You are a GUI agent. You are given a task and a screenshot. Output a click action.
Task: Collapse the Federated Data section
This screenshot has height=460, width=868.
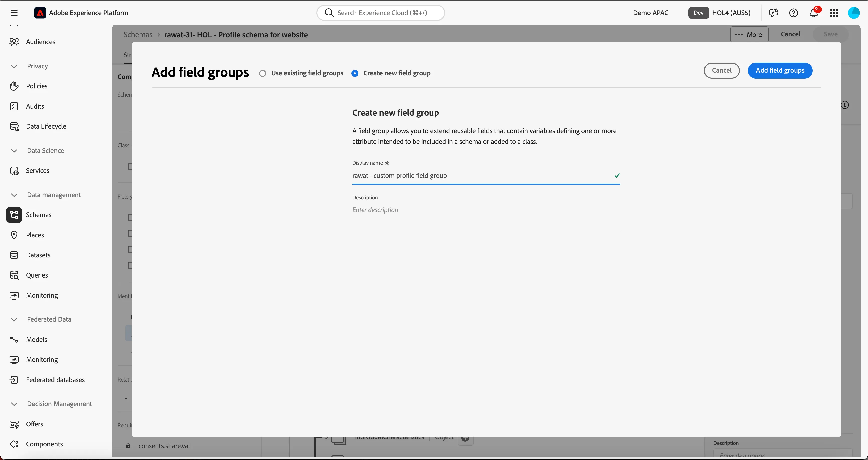(14, 319)
